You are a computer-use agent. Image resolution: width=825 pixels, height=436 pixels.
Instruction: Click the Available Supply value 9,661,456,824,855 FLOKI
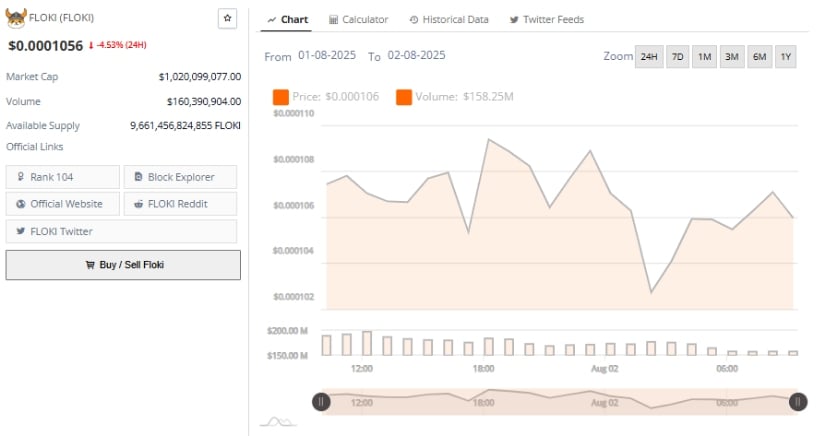[185, 126]
